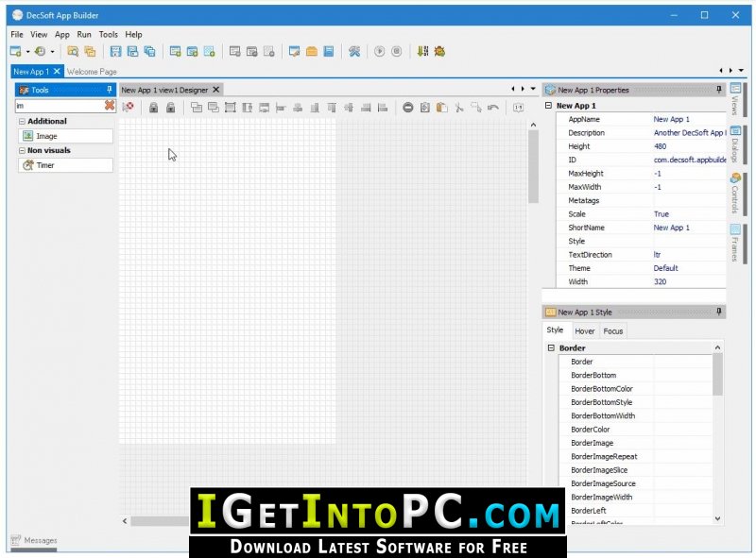Click the run/play button in main toolbar
756x558 pixels.
coord(379,51)
